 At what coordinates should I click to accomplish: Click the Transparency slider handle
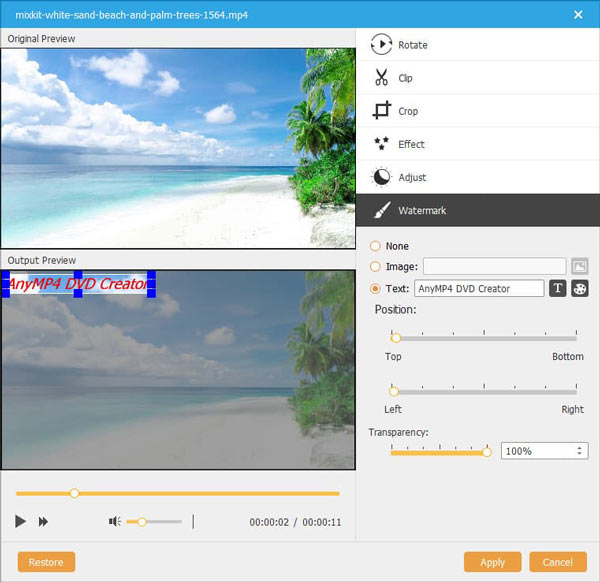(x=487, y=452)
